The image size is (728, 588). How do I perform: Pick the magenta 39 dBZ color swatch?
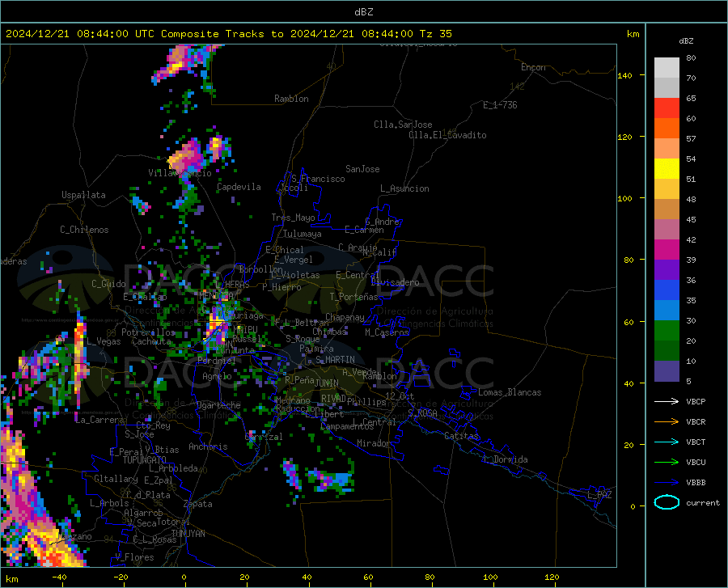coord(667,250)
